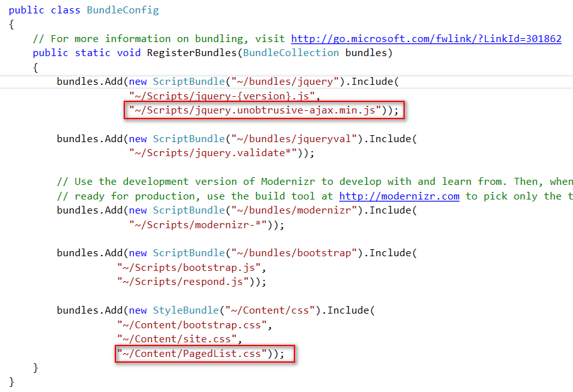Screen dimensions: 573x392
Task: Click the comment line starting "// ready for production"
Action: click(315, 196)
